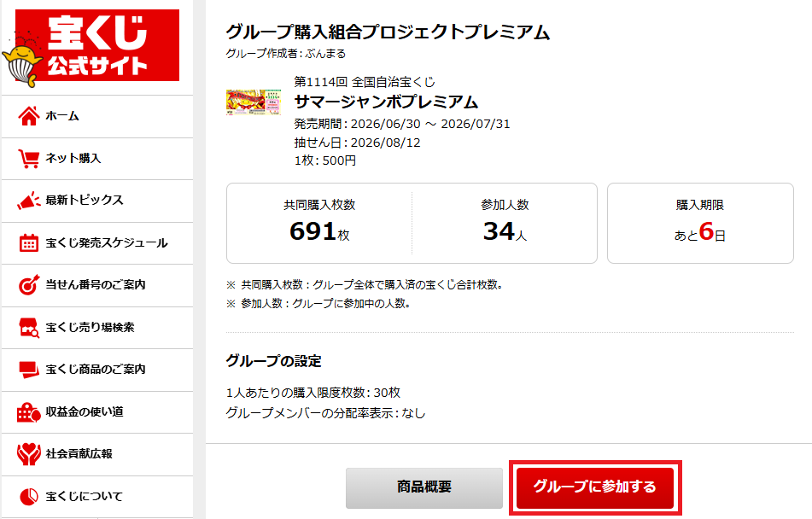
Task: Click the 宝くじ公式サイト logo
Action: [x=91, y=48]
